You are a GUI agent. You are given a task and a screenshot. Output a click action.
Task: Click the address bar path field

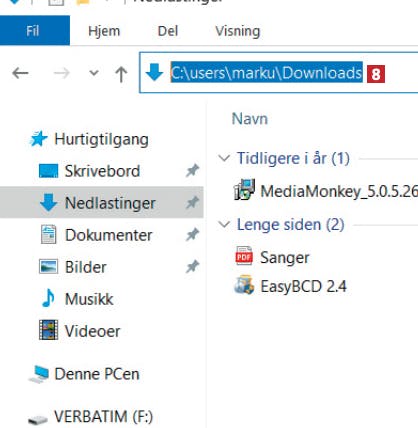(x=279, y=73)
